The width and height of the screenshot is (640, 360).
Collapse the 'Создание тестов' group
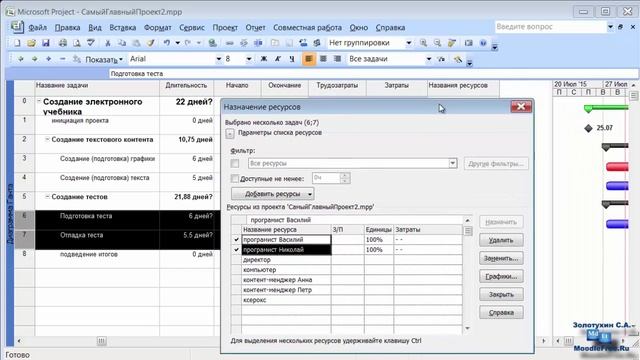(x=47, y=196)
